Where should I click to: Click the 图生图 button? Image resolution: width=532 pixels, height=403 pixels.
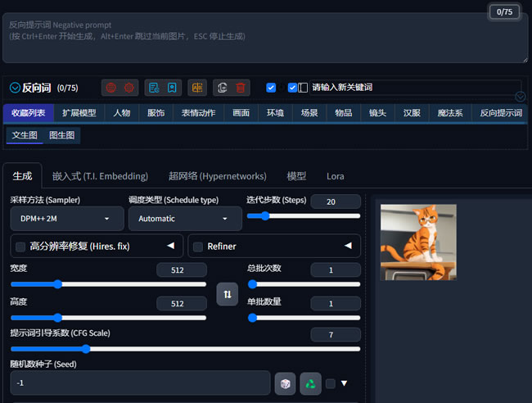(61, 135)
